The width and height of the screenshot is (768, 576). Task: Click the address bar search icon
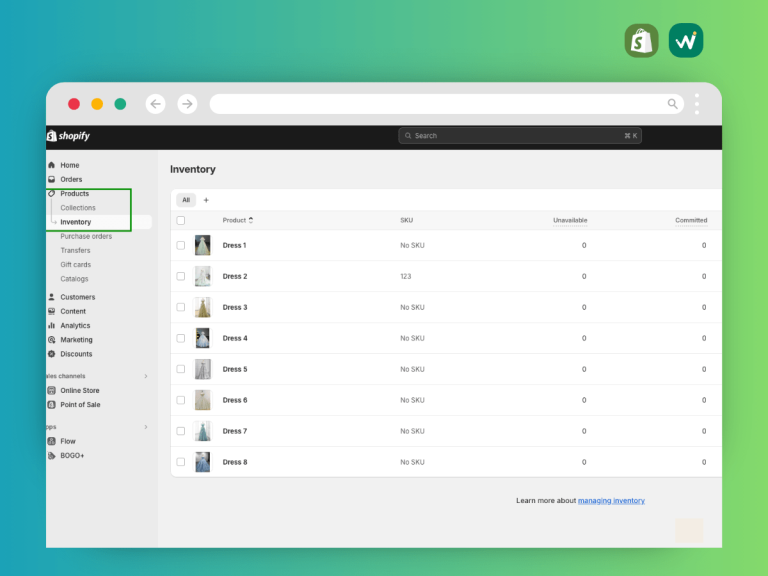point(672,104)
